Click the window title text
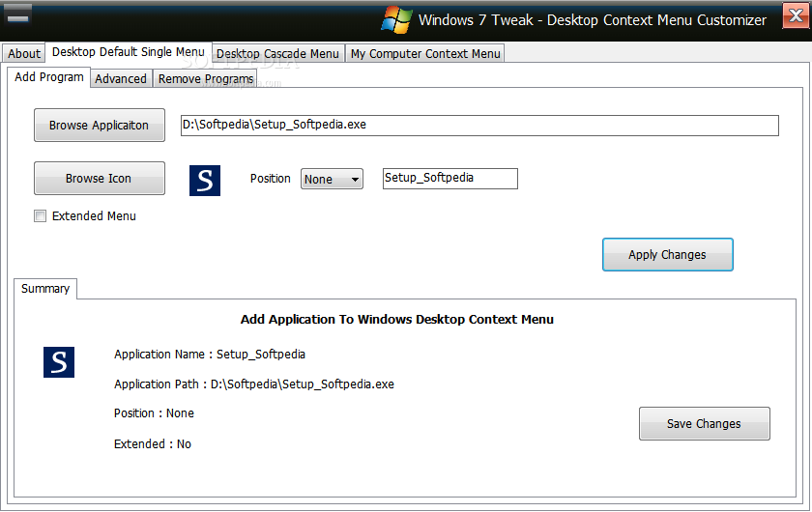812x512 pixels. [593, 20]
